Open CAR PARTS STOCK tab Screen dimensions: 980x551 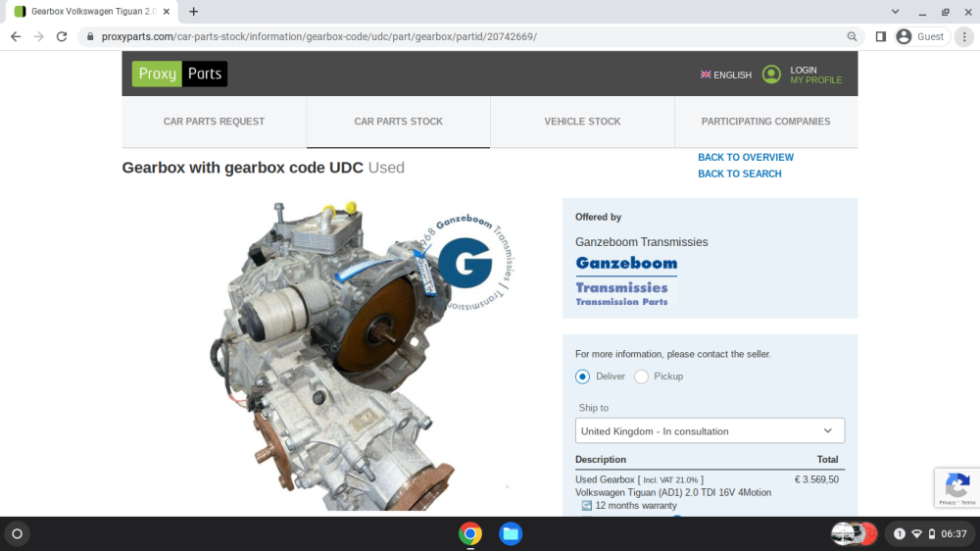tap(398, 122)
